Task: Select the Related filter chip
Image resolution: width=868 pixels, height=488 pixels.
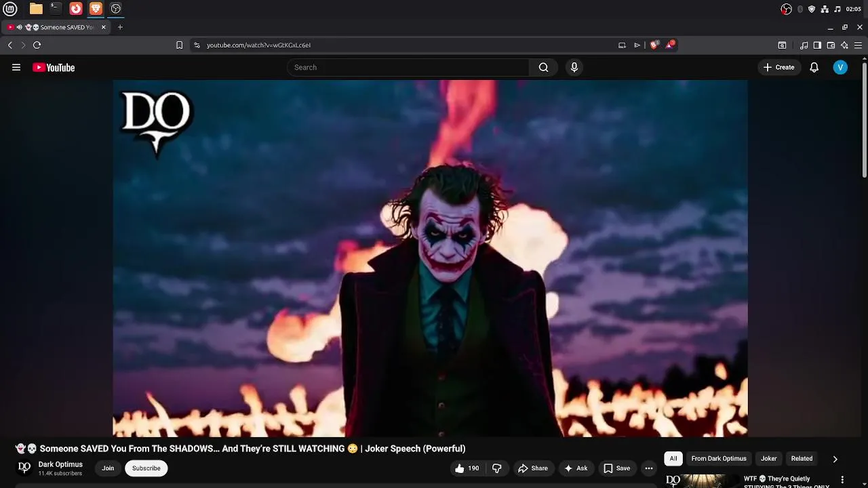Action: 802,459
